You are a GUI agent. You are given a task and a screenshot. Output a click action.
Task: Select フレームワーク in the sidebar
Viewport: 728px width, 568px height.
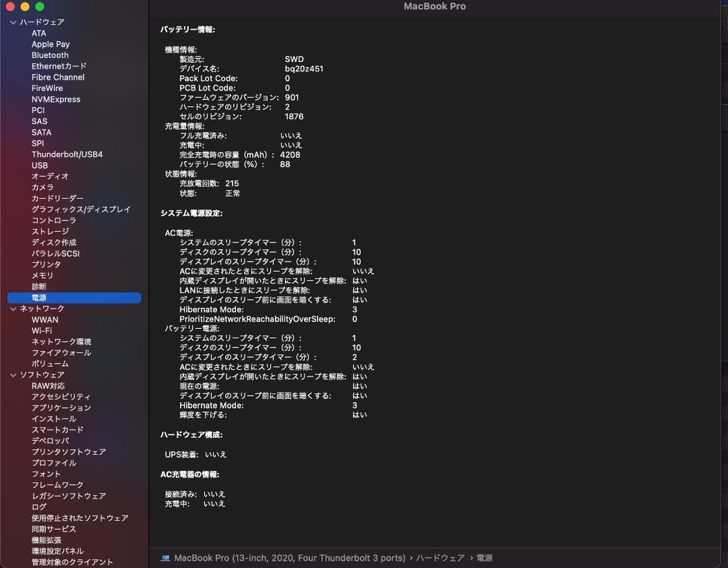57,485
